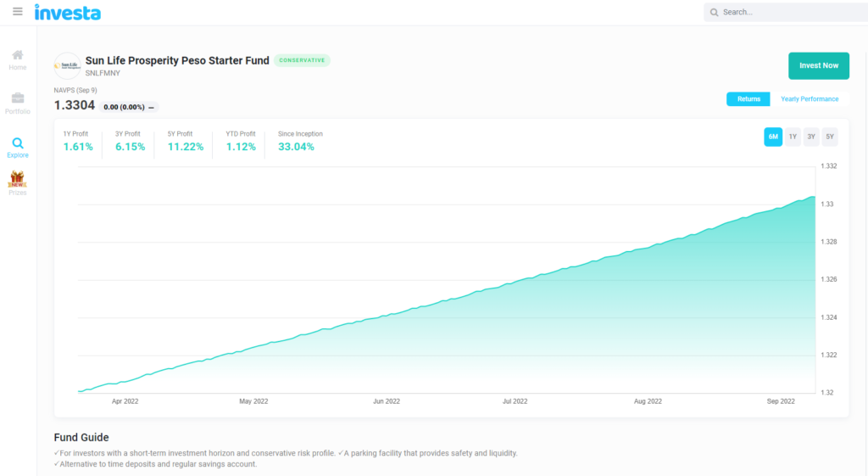
Task: Click the Jul 2022 axis label
Action: tap(515, 401)
